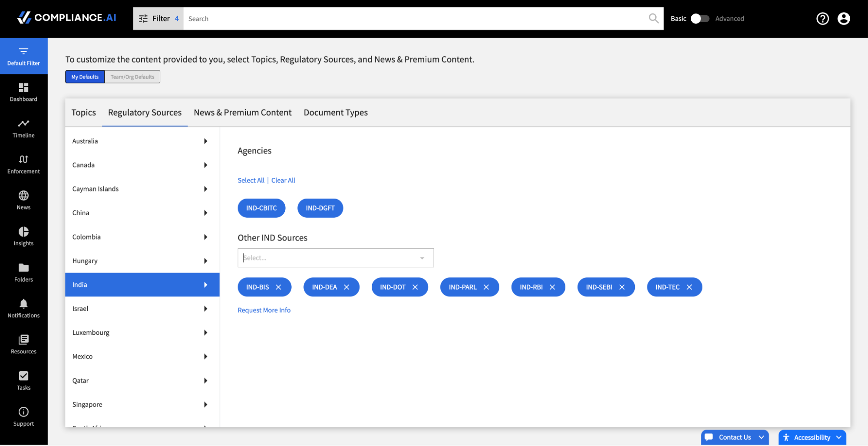Screen dimensions: 868x446
Task: Select My Defaults option
Action: (85, 77)
